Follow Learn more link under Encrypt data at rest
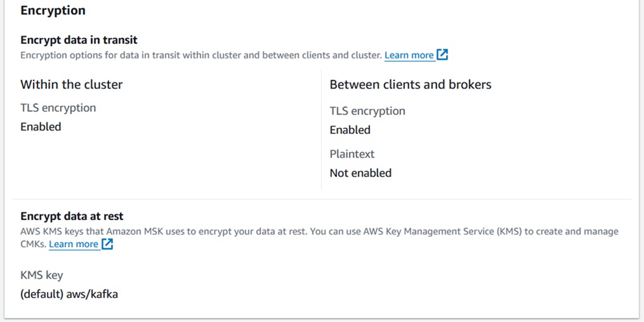Viewport: 644px width, 322px height. [x=74, y=244]
